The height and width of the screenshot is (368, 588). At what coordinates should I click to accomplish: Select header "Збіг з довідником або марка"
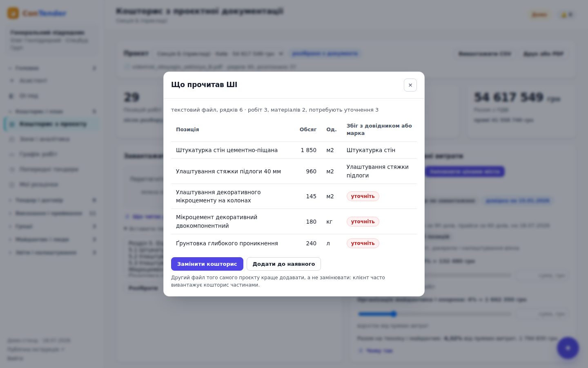click(379, 129)
